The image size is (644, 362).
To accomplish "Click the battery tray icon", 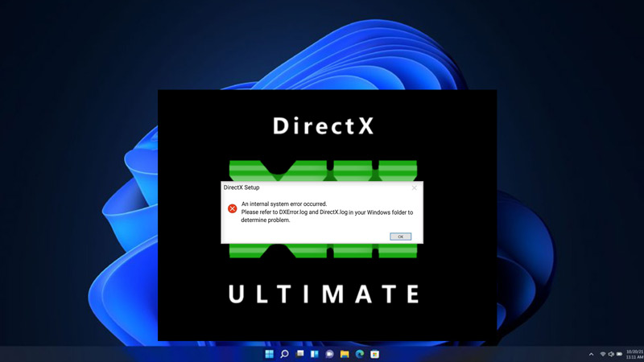I will (x=619, y=354).
